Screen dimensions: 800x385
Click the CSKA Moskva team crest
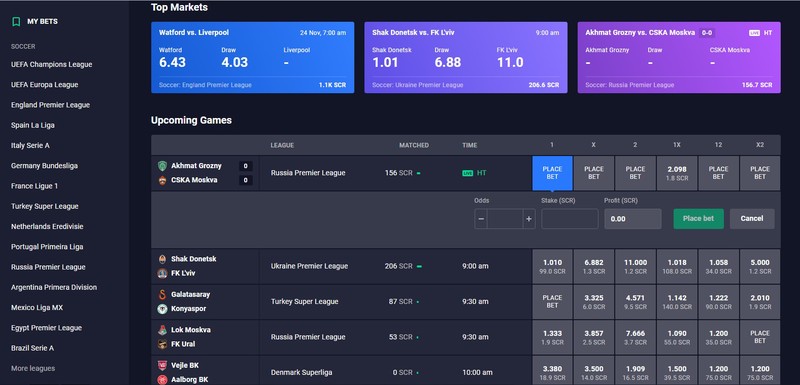[x=162, y=180]
